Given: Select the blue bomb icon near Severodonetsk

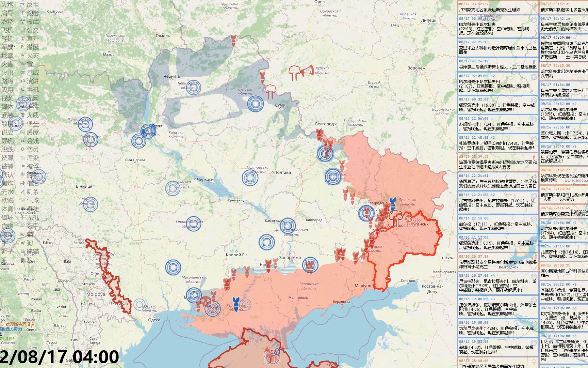Looking at the screenshot, I should 392,203.
